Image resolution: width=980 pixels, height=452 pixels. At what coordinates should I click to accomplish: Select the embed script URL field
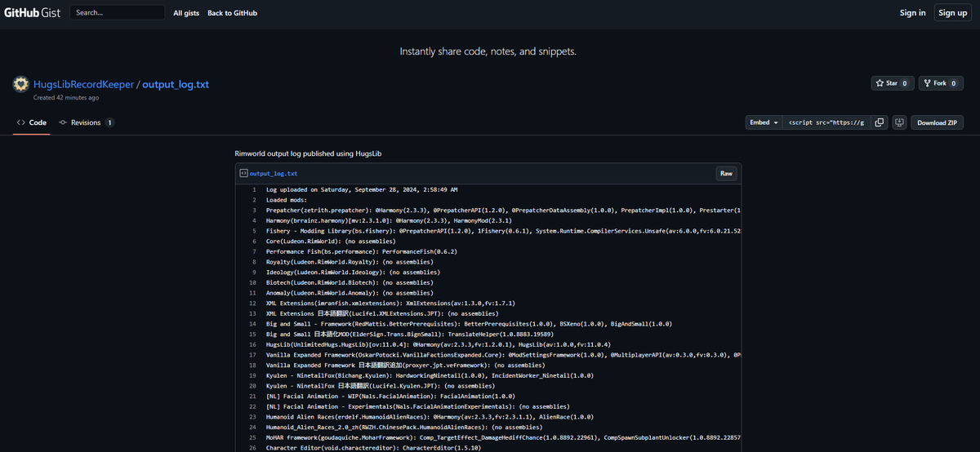click(x=826, y=122)
